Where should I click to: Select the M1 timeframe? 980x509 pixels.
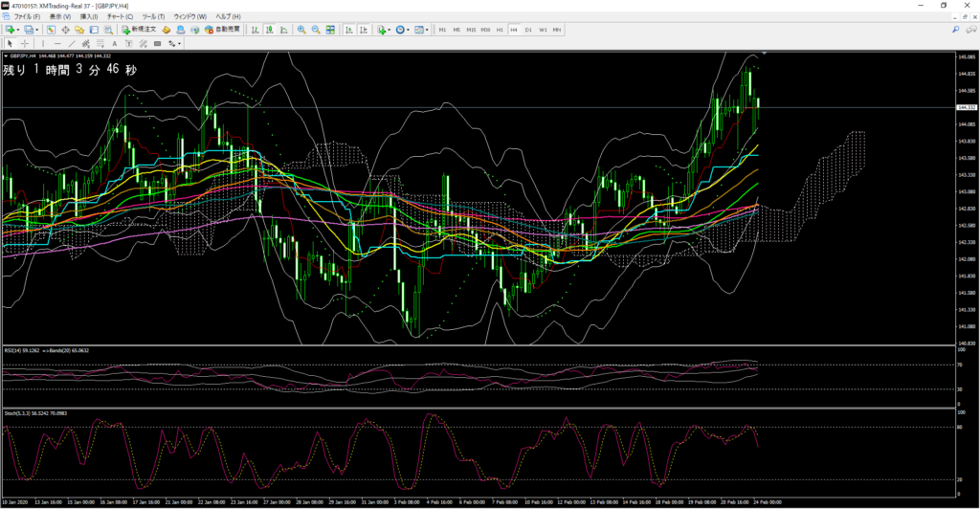[442, 30]
